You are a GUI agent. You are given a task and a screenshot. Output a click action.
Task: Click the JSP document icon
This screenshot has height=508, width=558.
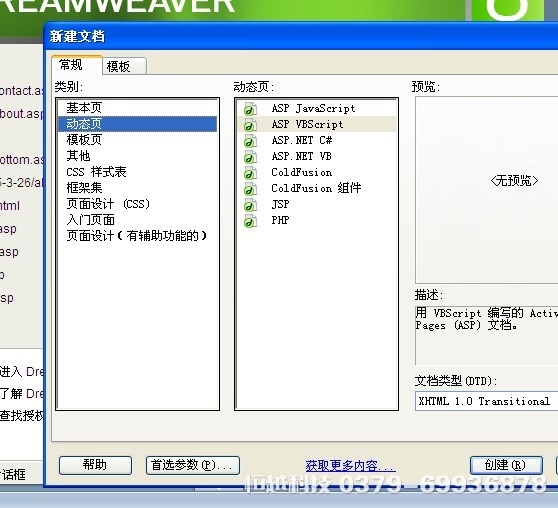click(250, 205)
